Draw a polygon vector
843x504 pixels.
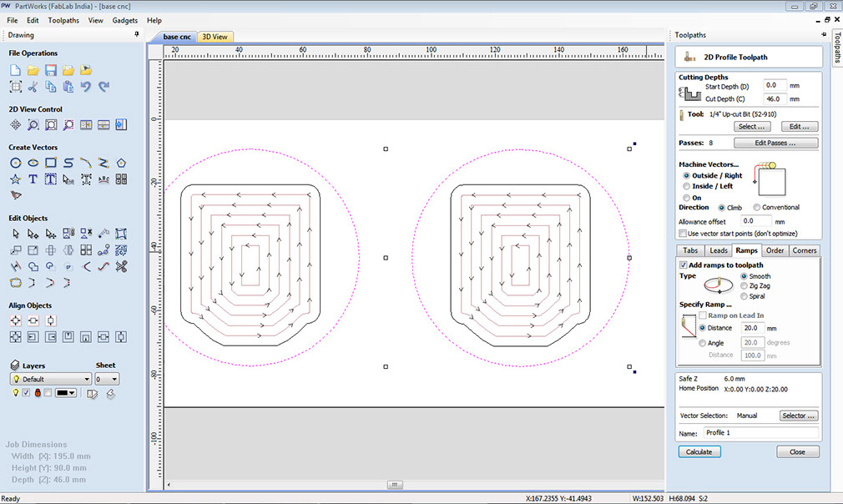[x=122, y=163]
